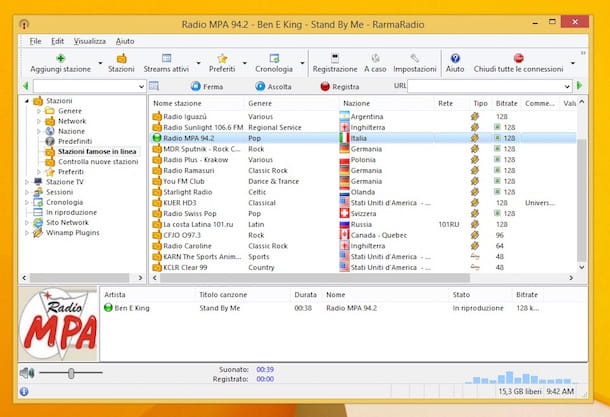The width and height of the screenshot is (610, 417).
Task: Show Streams attivi toolbar icon
Action: (x=167, y=58)
